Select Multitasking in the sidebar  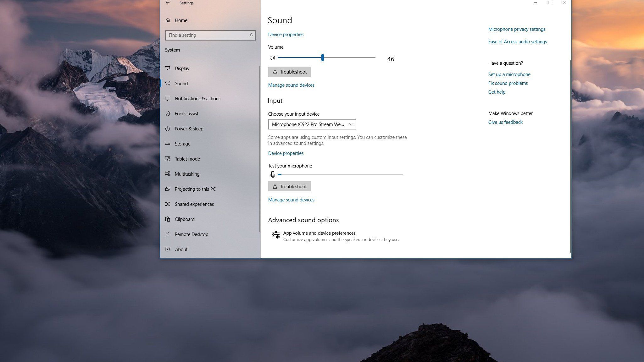coord(187,174)
